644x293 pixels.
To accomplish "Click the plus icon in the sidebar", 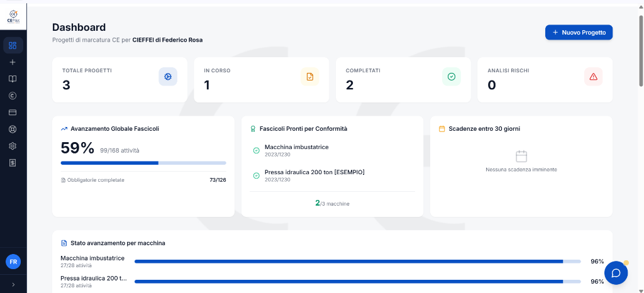I will tap(13, 62).
